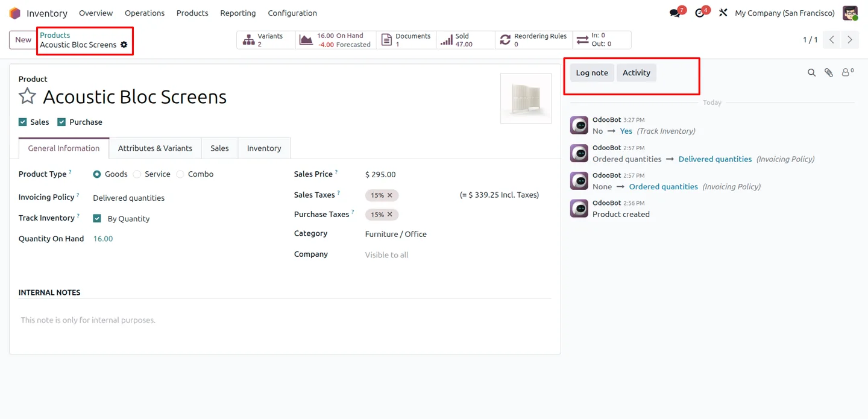Search chatter messages with magnifier icon
The height and width of the screenshot is (419, 868).
(811, 72)
